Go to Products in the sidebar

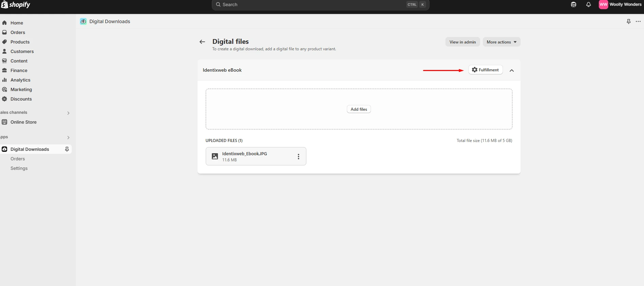tap(20, 42)
